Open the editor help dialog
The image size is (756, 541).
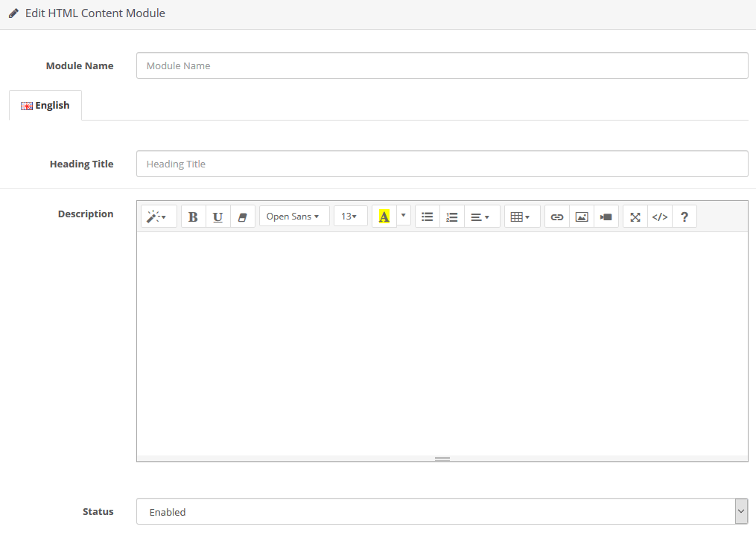point(684,217)
